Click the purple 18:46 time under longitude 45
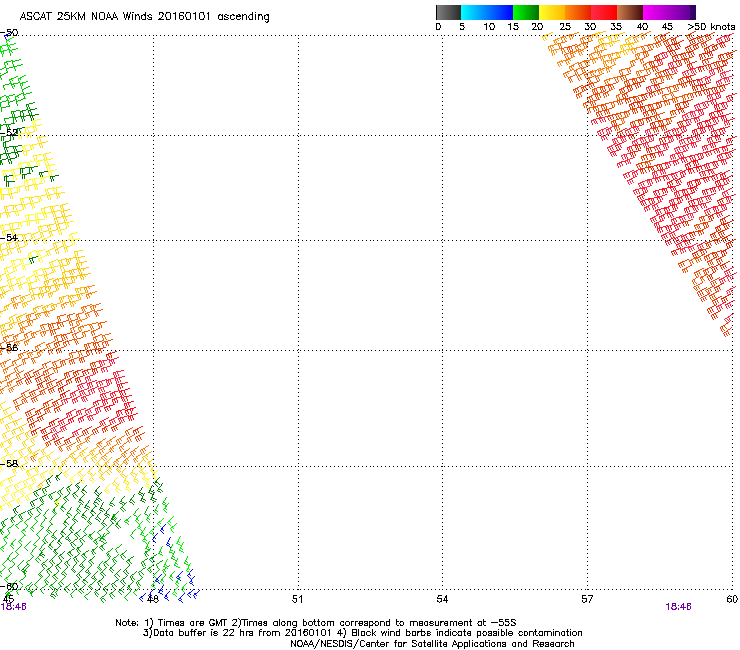This screenshot has width=740, height=650. 14,607
